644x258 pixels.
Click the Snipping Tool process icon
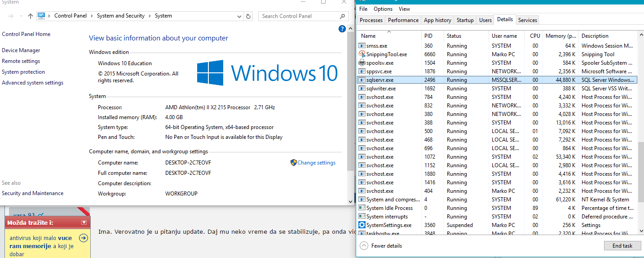click(x=362, y=54)
